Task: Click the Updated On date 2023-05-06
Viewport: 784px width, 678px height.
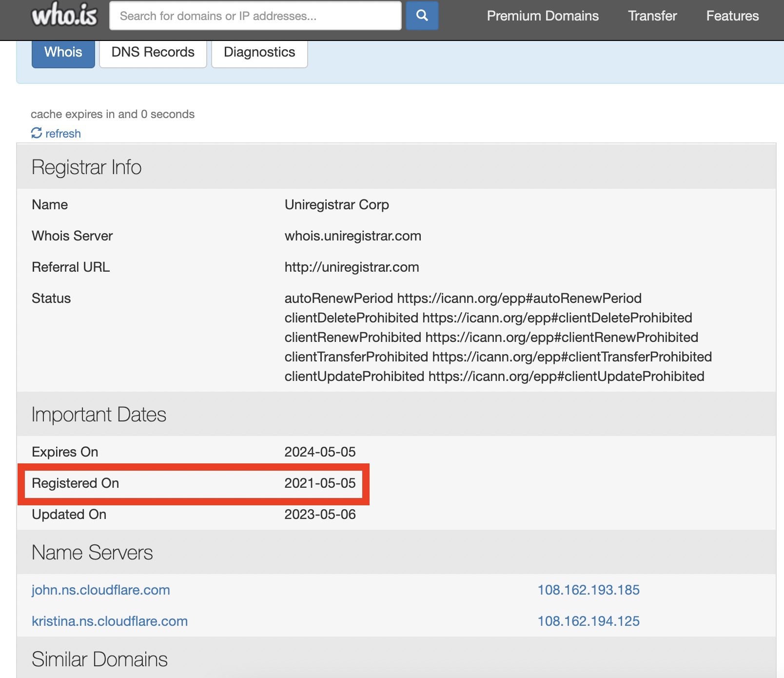Action: (320, 515)
